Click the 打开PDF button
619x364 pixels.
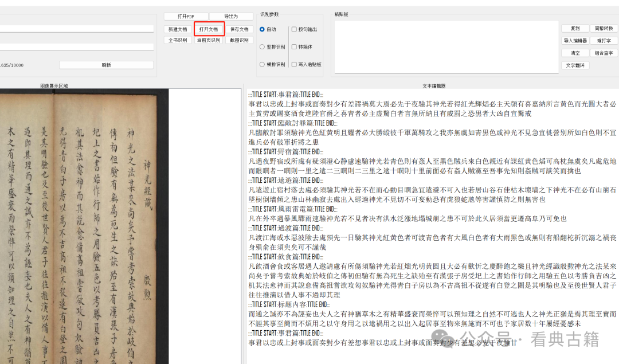186,17
